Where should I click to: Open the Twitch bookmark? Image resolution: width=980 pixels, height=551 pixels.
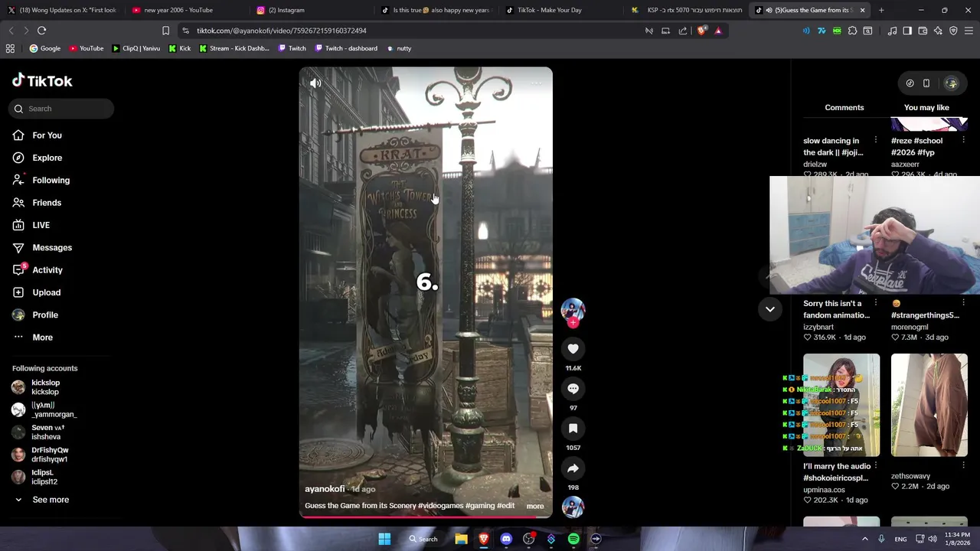[x=292, y=48]
